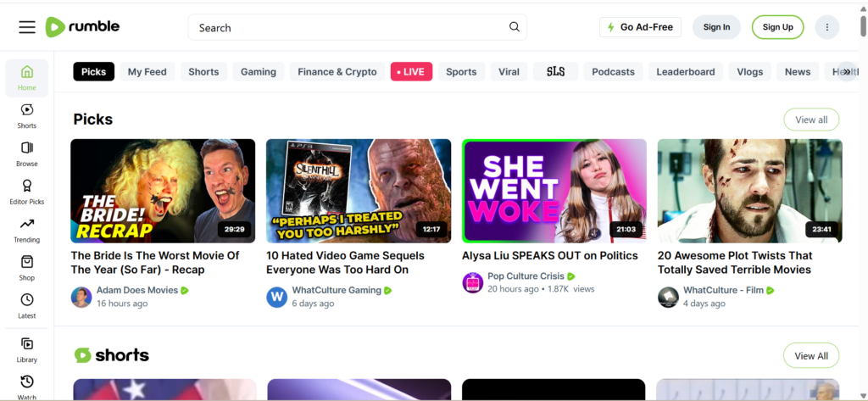Image resolution: width=868 pixels, height=401 pixels.
Task: Open Library in the left sidebar
Action: (x=27, y=348)
